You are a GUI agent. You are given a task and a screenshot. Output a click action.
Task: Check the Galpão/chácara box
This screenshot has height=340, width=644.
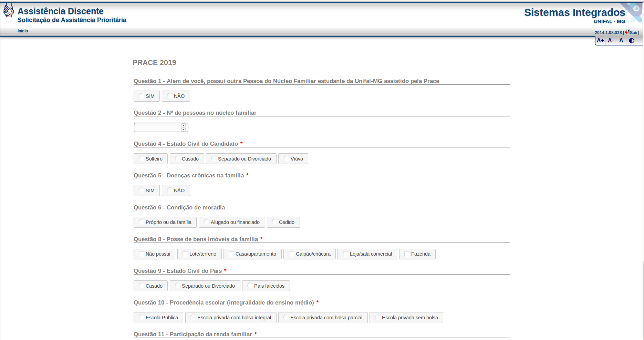[292, 254]
